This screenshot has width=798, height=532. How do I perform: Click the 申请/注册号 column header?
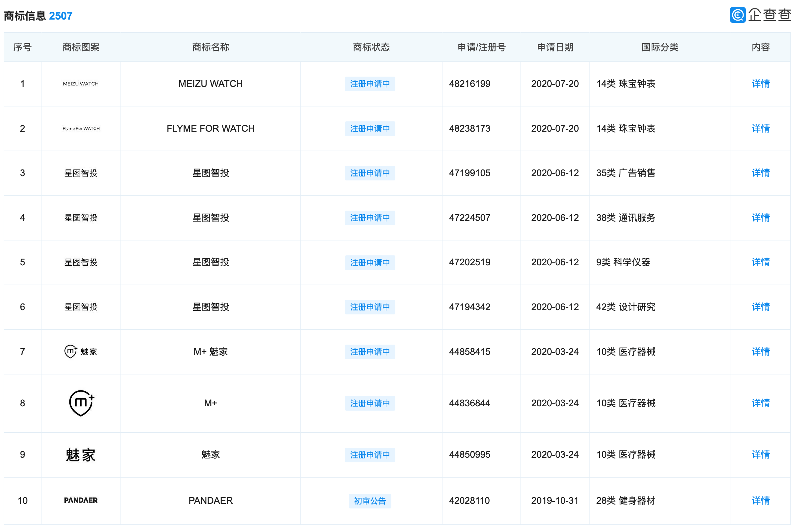click(482, 47)
